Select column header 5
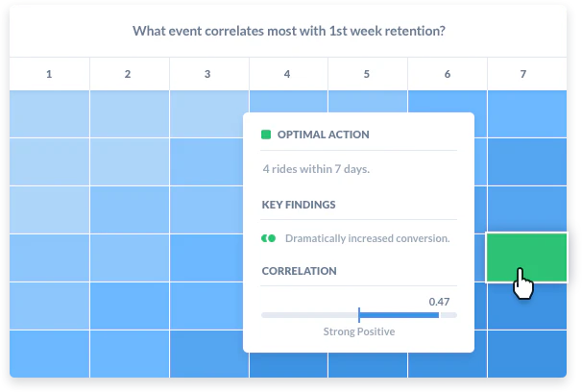 click(x=368, y=74)
